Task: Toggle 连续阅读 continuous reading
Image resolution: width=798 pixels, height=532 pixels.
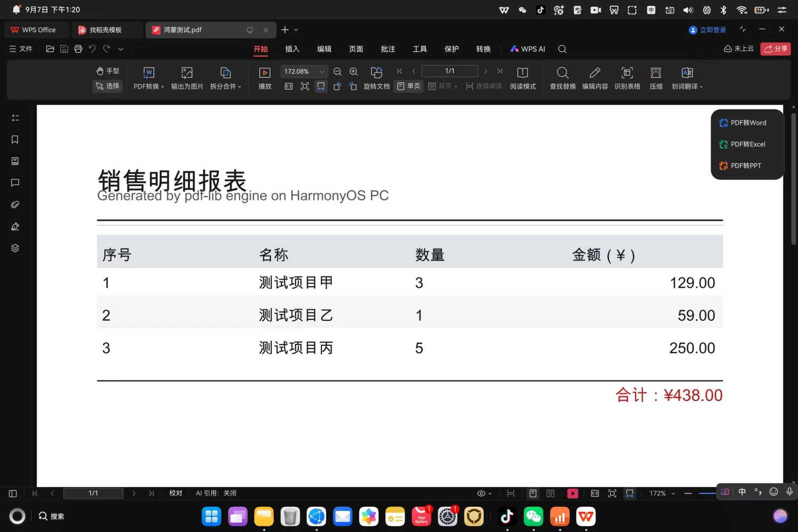Action: [484, 86]
